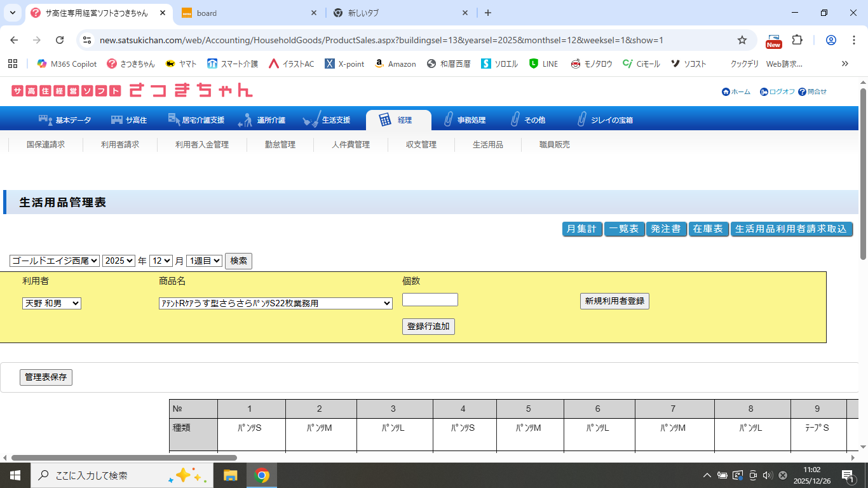Open File Explorer from the taskbar
The width and height of the screenshot is (868, 488).
230,475
